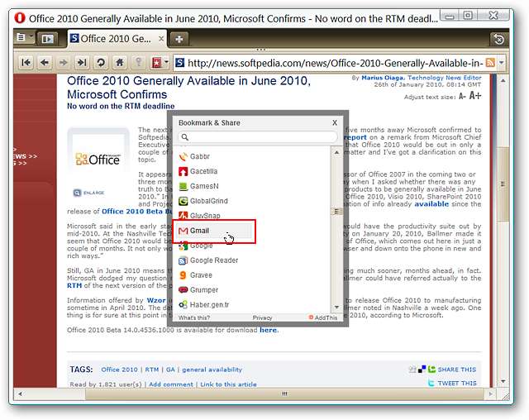Go to Home page icon

click(119, 62)
